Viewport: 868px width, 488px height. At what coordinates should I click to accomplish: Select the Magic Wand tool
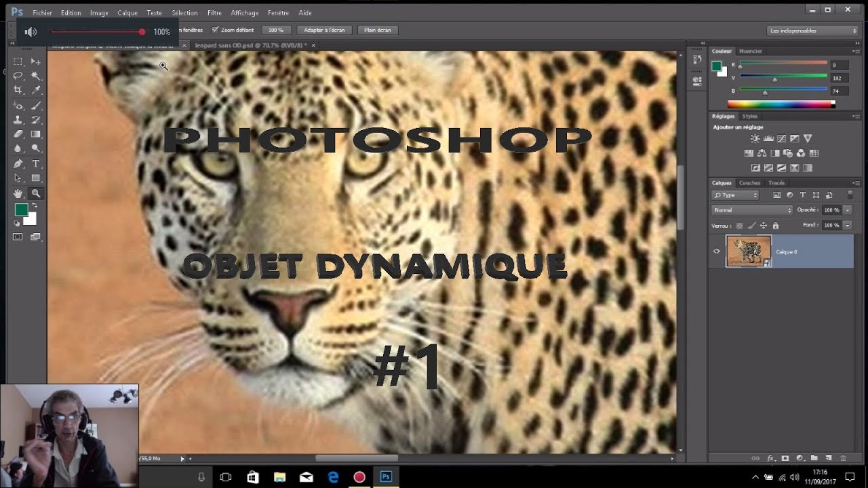pyautogui.click(x=36, y=76)
